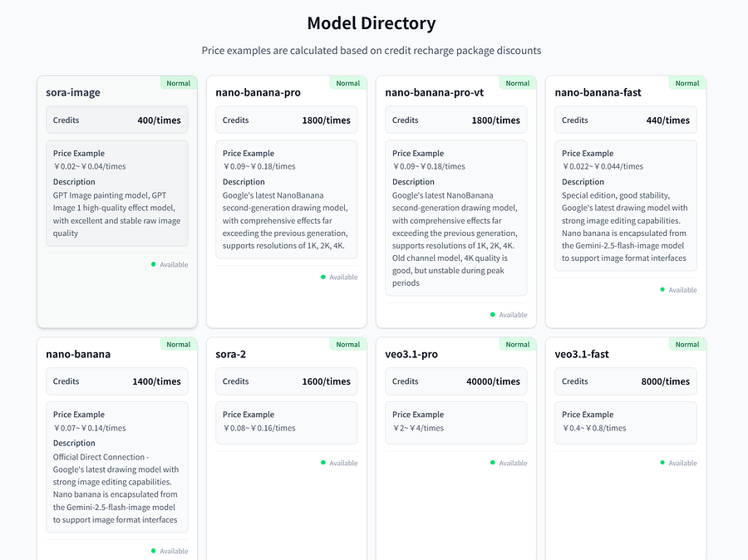The image size is (748, 560).
Task: Click the price examples subtitle under Model Directory
Action: pyautogui.click(x=372, y=51)
